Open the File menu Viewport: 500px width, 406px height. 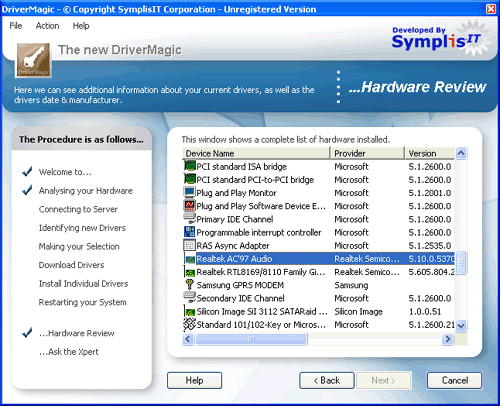16,26
